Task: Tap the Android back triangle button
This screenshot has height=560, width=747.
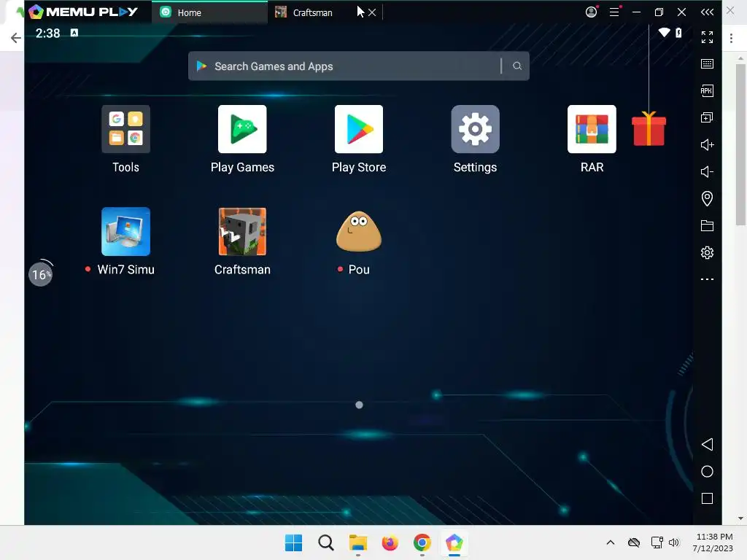Action: coord(707,444)
